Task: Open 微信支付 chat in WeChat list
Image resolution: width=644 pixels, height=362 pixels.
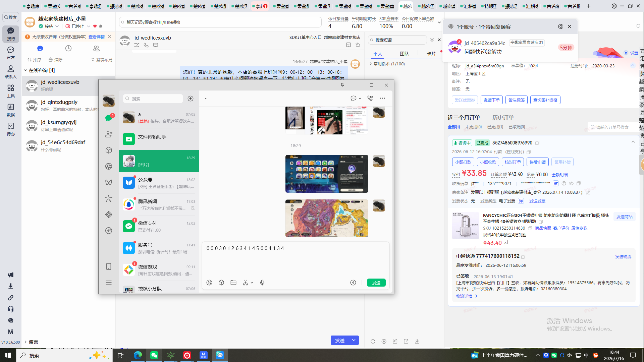Action: click(x=159, y=227)
